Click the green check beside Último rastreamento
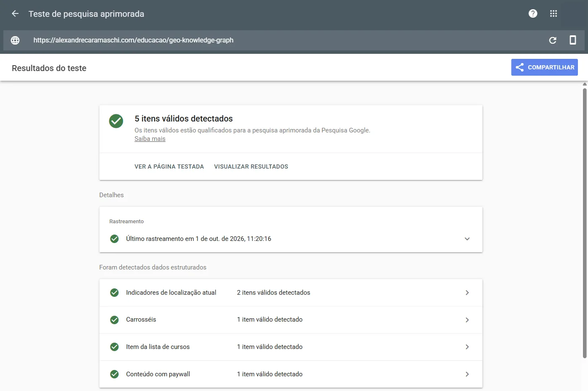 pyautogui.click(x=114, y=239)
